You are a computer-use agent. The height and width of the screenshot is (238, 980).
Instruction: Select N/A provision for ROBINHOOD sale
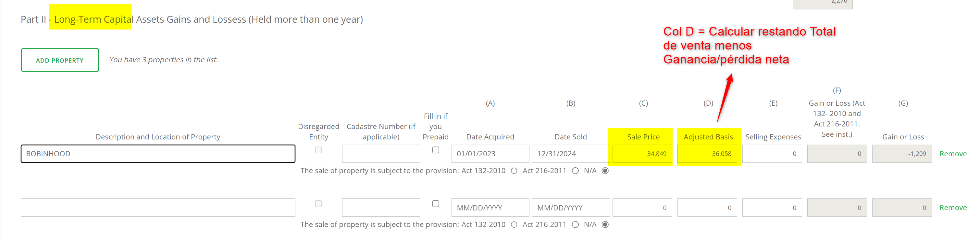click(605, 171)
